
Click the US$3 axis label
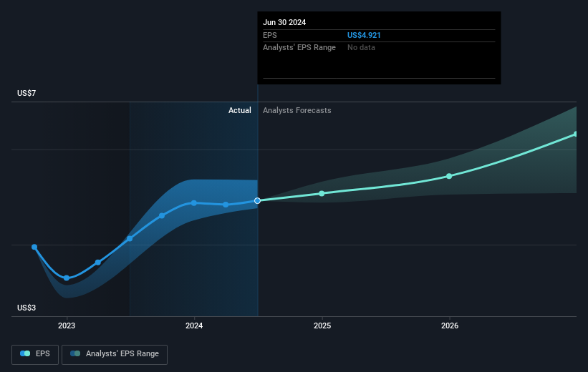coord(26,308)
